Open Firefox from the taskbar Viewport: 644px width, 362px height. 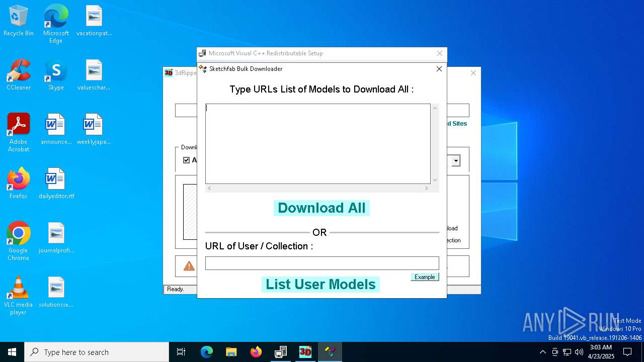tap(256, 352)
